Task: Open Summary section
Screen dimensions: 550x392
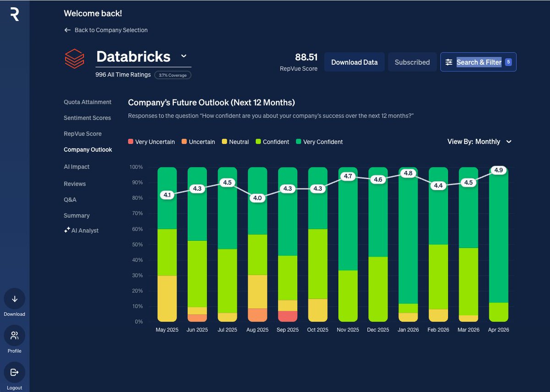Action: click(x=77, y=215)
